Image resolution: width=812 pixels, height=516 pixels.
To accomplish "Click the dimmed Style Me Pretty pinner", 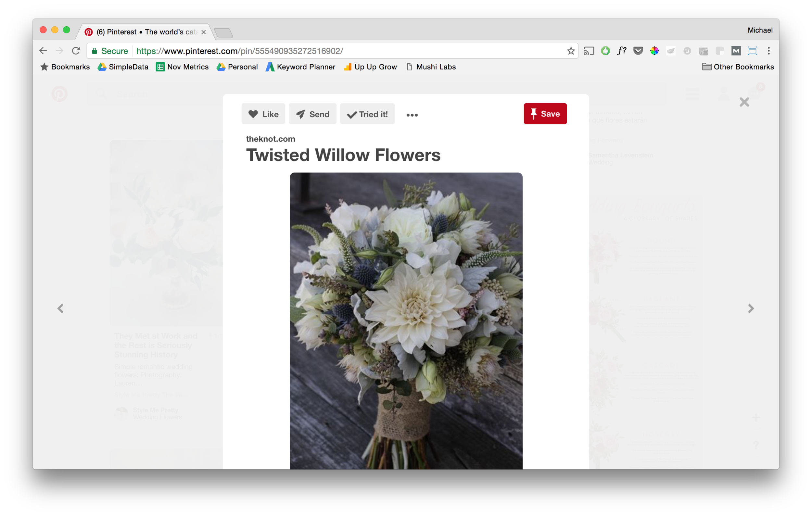I will 148,413.
